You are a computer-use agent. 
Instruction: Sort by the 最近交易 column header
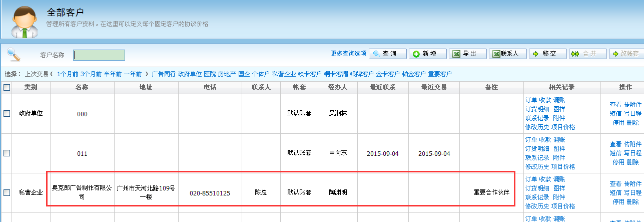coord(434,88)
